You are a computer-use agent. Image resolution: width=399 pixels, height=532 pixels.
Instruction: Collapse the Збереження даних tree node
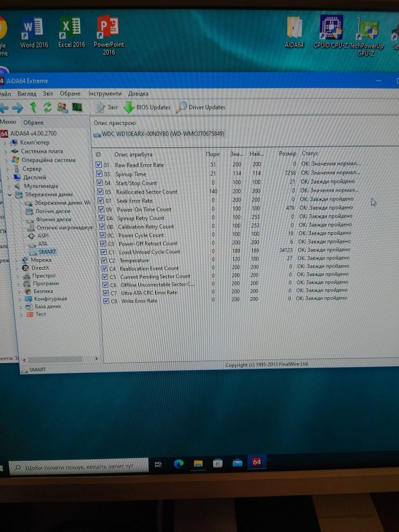click(9, 195)
